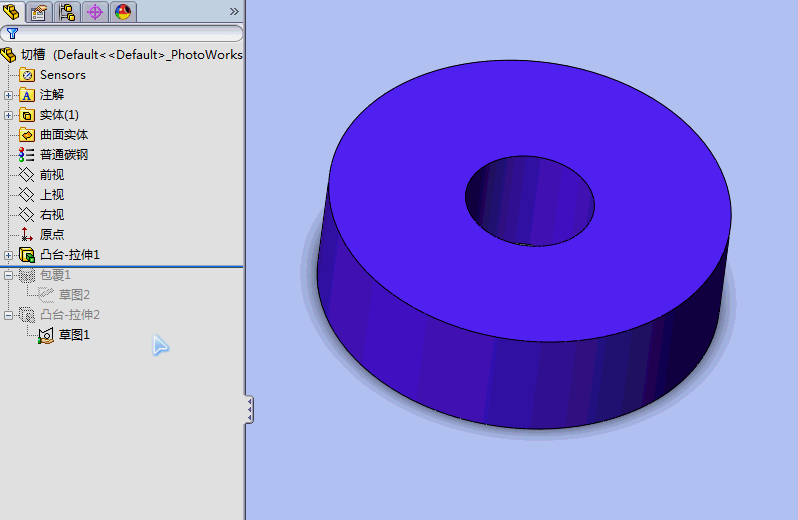798x520 pixels.
Task: Select the Sensors label
Action: pyautogui.click(x=63, y=75)
